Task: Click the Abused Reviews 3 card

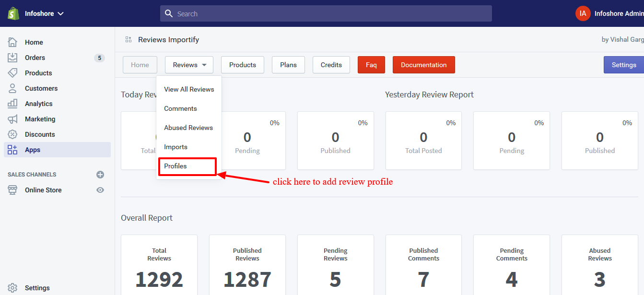Action: (x=600, y=265)
